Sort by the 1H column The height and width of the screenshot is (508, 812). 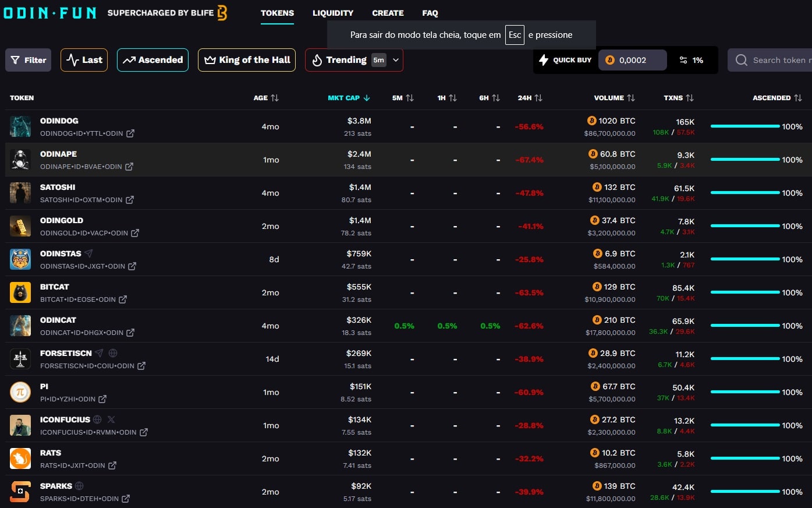(x=447, y=98)
